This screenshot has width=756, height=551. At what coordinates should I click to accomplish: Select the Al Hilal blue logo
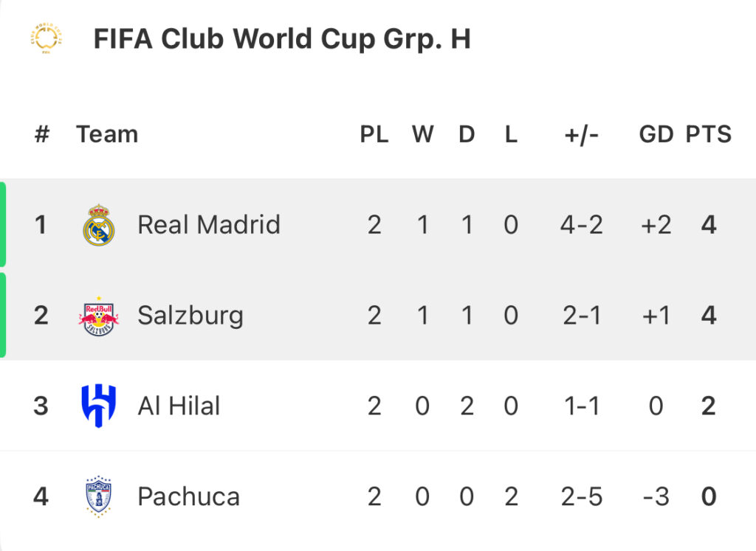(x=98, y=406)
